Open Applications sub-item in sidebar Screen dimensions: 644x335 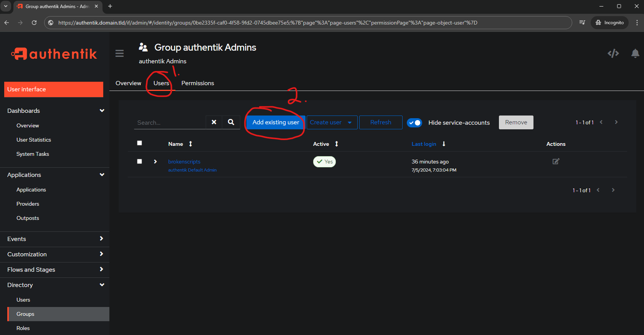pyautogui.click(x=31, y=190)
